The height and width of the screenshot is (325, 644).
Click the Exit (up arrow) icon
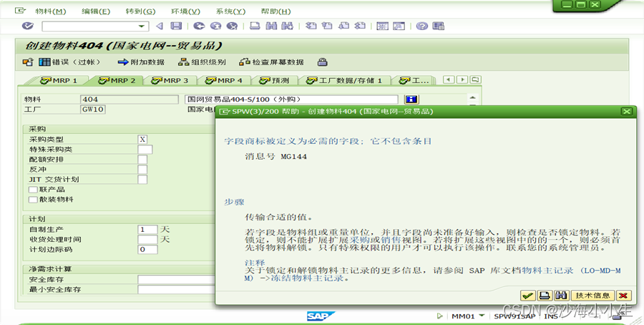215,26
